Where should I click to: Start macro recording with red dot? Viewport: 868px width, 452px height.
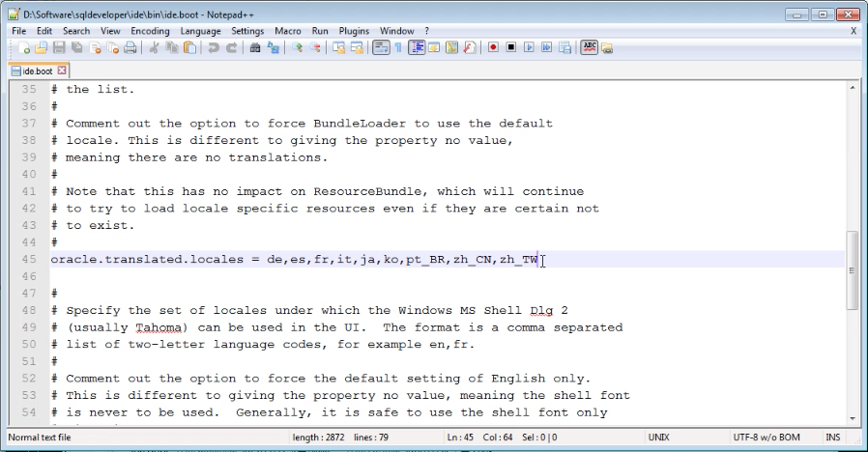[x=493, y=48]
